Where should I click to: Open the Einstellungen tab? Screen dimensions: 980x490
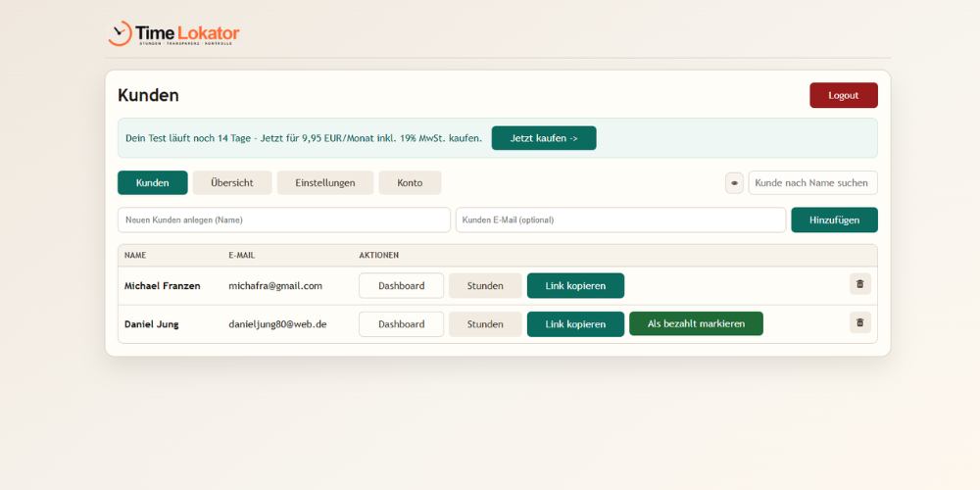[x=324, y=183]
